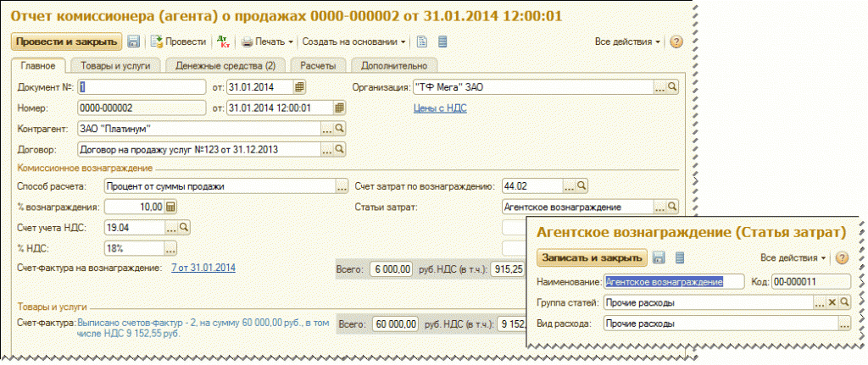The width and height of the screenshot is (868, 365).
Task: Open calculator for % вознаграждения field
Action: (170, 207)
